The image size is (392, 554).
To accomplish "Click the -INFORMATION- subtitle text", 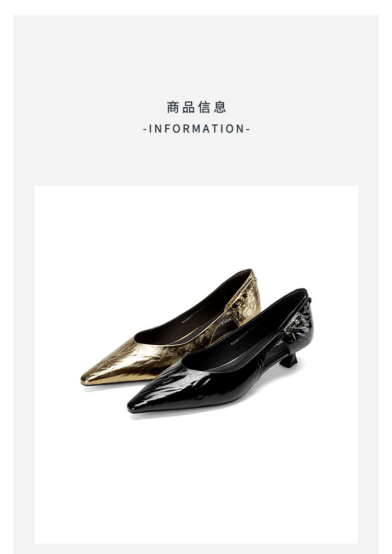I will click(196, 129).
